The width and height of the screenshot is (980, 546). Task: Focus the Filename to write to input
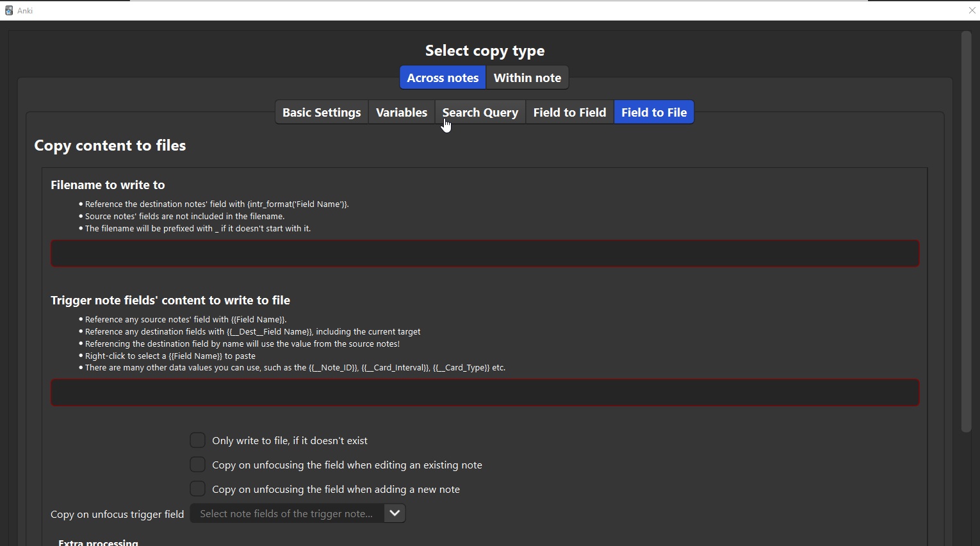(x=485, y=254)
